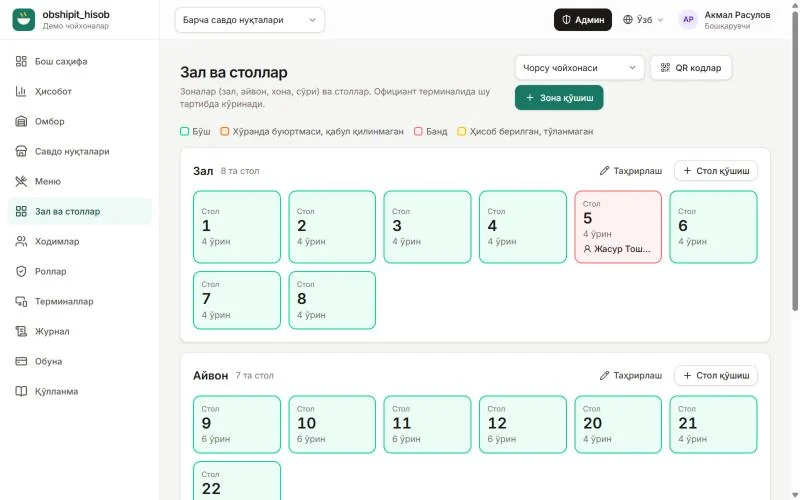The height and width of the screenshot is (500, 800).
Task: Click the Савдо нуқталари store icon
Action: coord(21,152)
